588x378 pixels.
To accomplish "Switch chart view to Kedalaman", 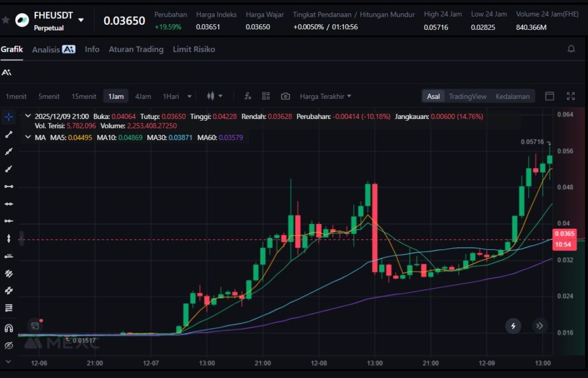I will [512, 97].
